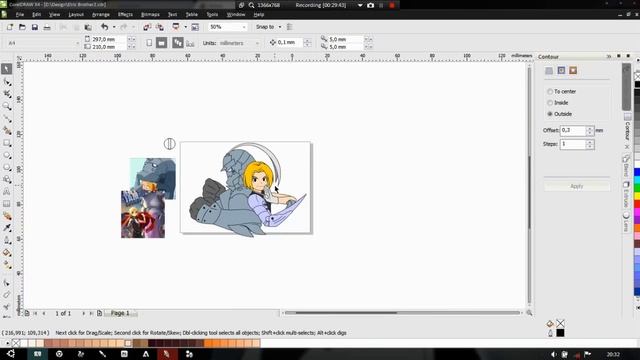This screenshot has height=360, width=640.
Task: Select the Polygon tool in toolbox
Action: [x=7, y=168]
